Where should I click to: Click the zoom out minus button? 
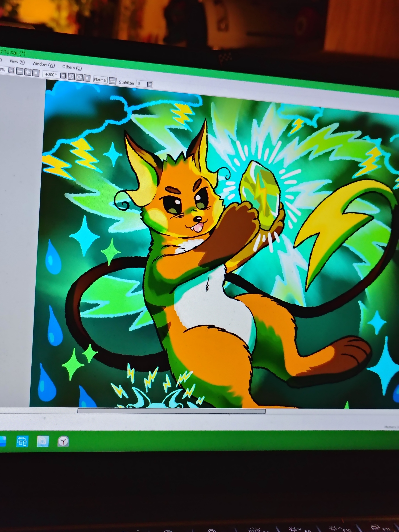point(20,71)
